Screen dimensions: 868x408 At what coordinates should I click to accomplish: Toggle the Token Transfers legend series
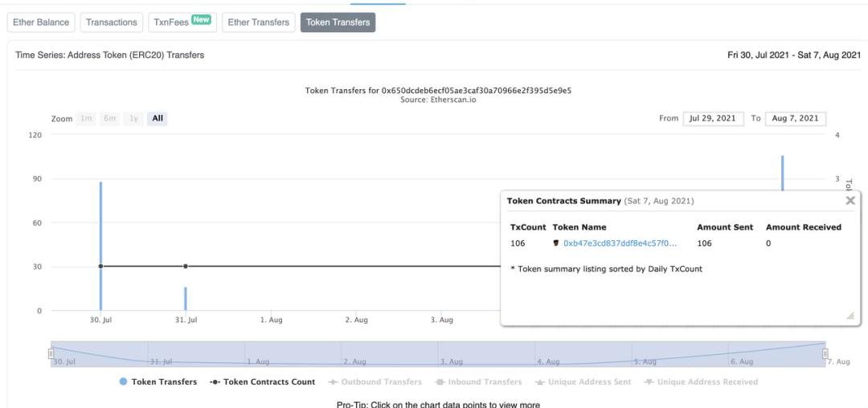[158, 381]
